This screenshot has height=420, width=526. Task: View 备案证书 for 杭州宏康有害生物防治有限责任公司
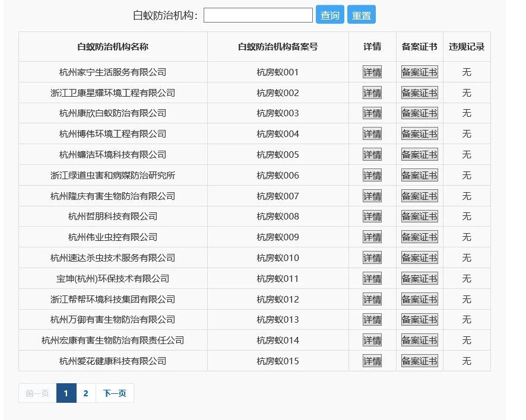click(x=419, y=341)
